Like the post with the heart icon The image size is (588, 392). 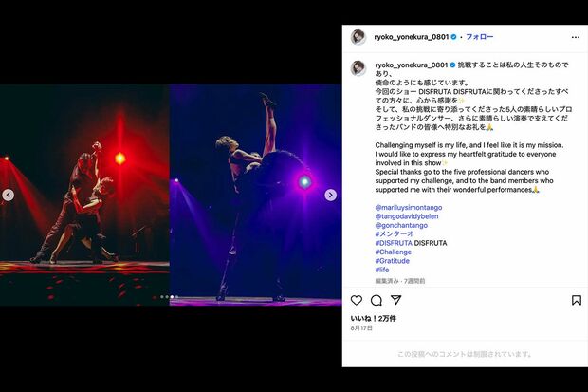pos(357,300)
